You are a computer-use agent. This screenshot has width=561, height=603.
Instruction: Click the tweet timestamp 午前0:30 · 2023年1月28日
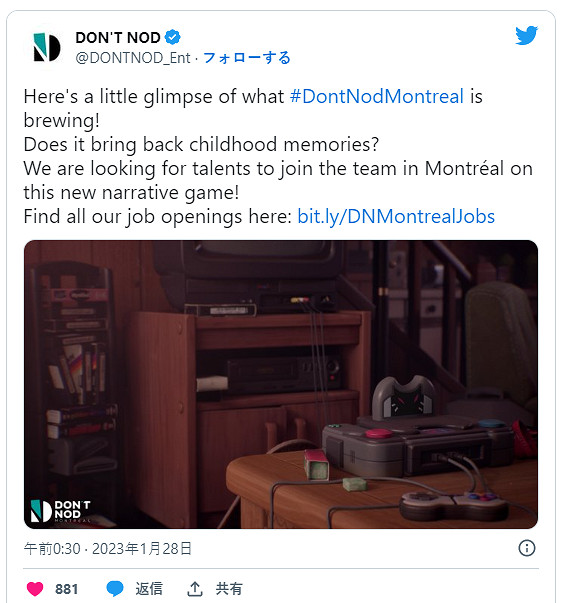point(108,549)
